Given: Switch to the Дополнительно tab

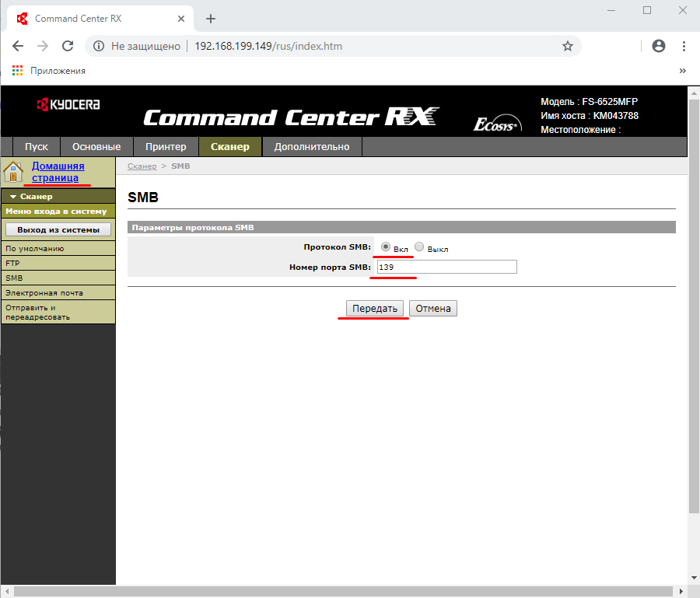Looking at the screenshot, I should pos(312,146).
